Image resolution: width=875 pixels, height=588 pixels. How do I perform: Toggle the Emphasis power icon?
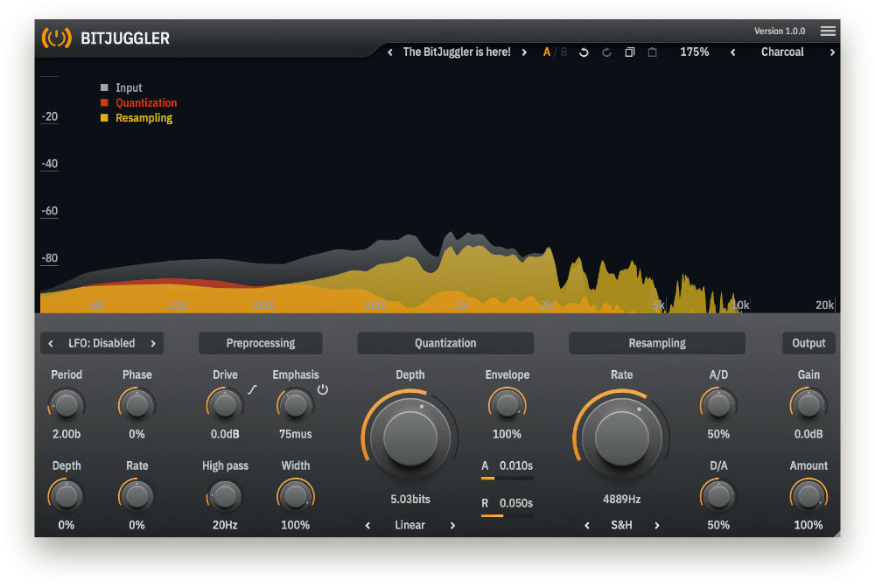[x=323, y=389]
